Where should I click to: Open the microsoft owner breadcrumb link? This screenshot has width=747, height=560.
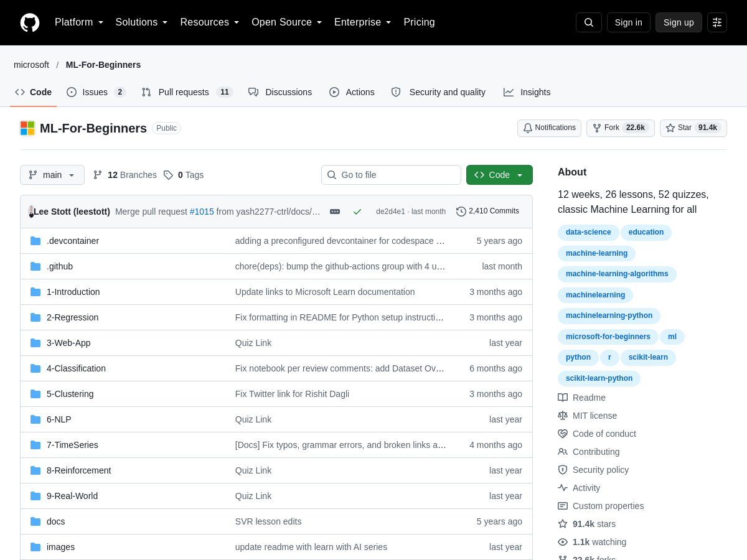(31, 65)
